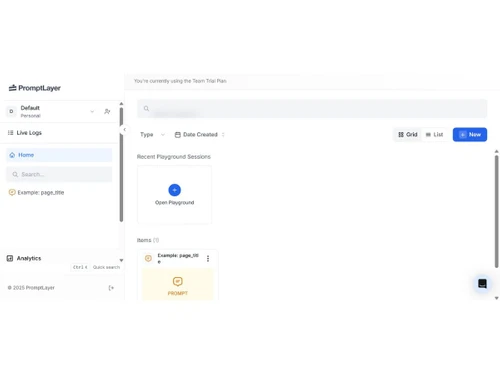The width and height of the screenshot is (500, 375).
Task: Open the Example: page_title card options menu
Action: pyautogui.click(x=208, y=258)
